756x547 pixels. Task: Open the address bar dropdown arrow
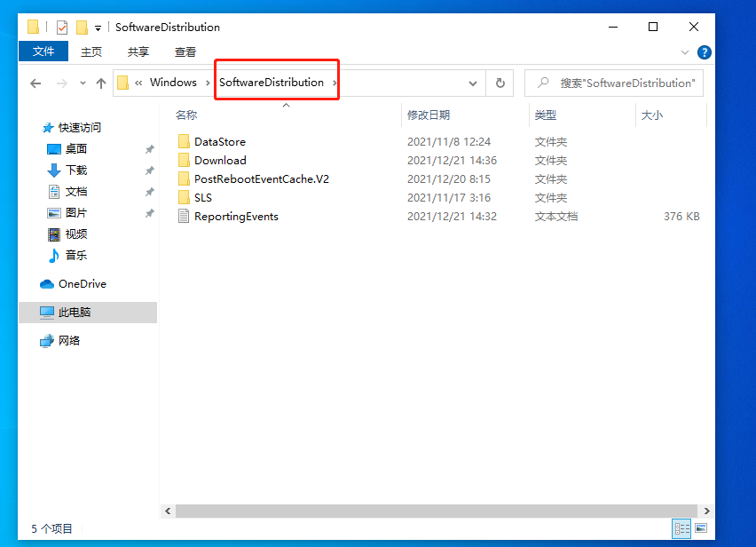(x=473, y=83)
